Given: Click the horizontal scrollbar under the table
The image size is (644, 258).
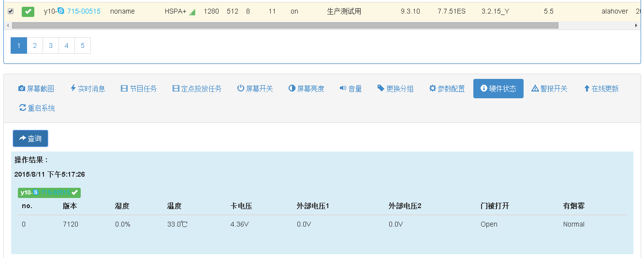Looking at the screenshot, I should [x=284, y=25].
